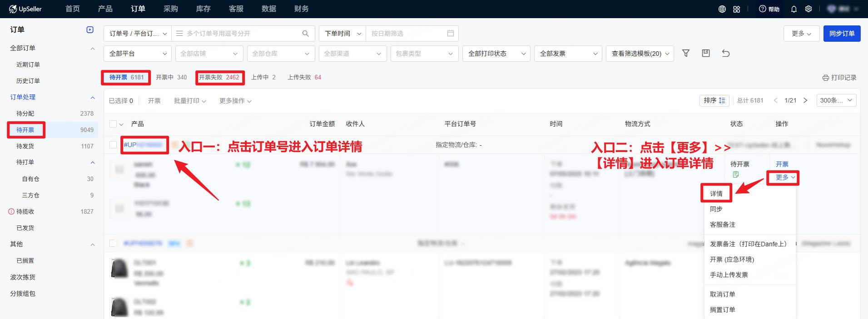Click the green note icon under 待开票 status
Image resolution: width=868 pixels, height=319 pixels.
(x=735, y=175)
